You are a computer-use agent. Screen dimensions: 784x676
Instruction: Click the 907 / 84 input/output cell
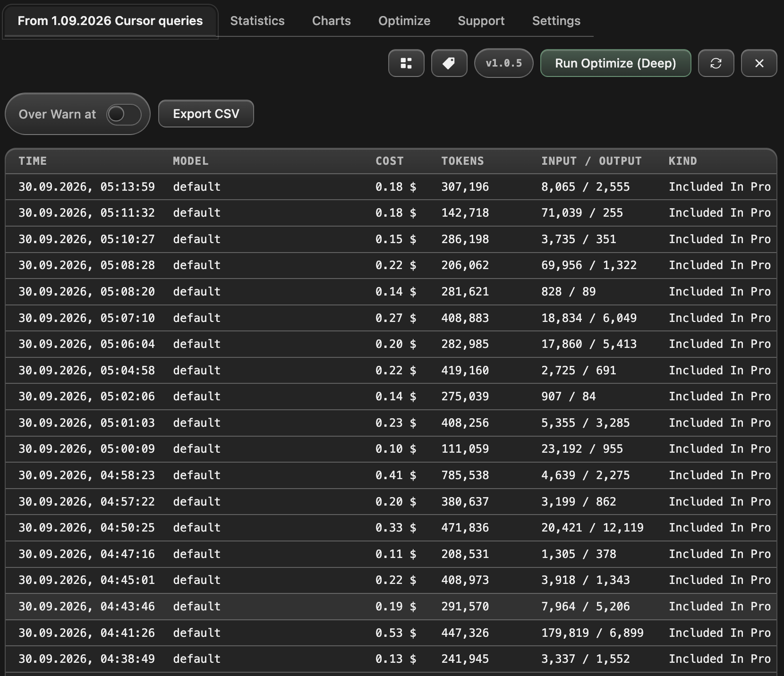click(x=568, y=397)
